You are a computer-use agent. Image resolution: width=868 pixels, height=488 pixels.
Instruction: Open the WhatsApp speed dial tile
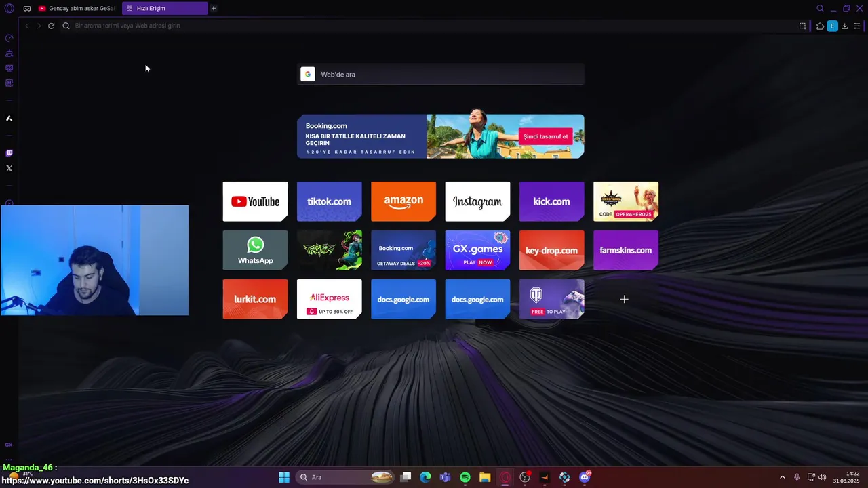click(255, 250)
